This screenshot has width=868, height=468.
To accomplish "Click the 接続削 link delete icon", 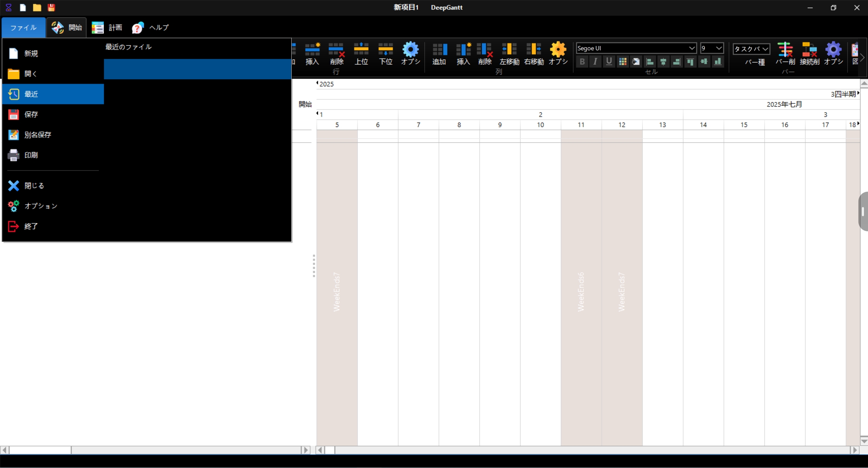I will coord(809,54).
